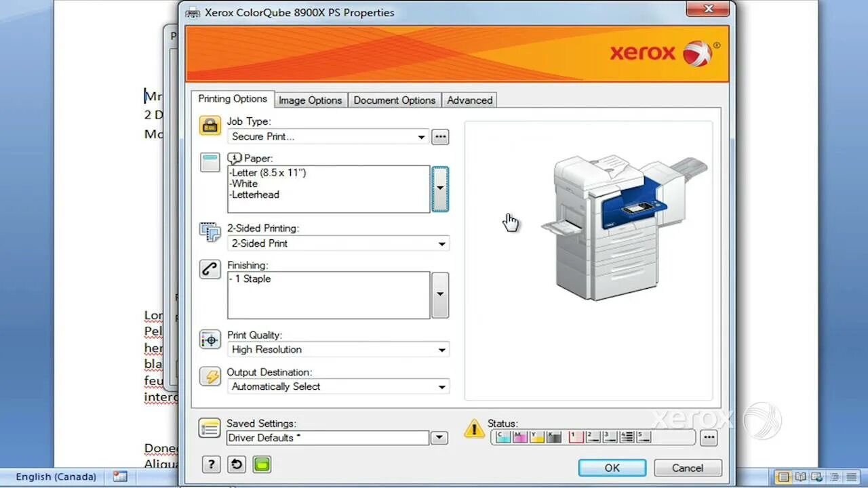Open the Output Destination dropdown
This screenshot has height=488, width=868.
(x=338, y=386)
